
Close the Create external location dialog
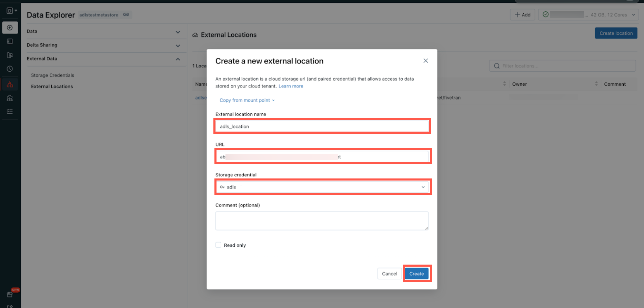[x=426, y=61]
